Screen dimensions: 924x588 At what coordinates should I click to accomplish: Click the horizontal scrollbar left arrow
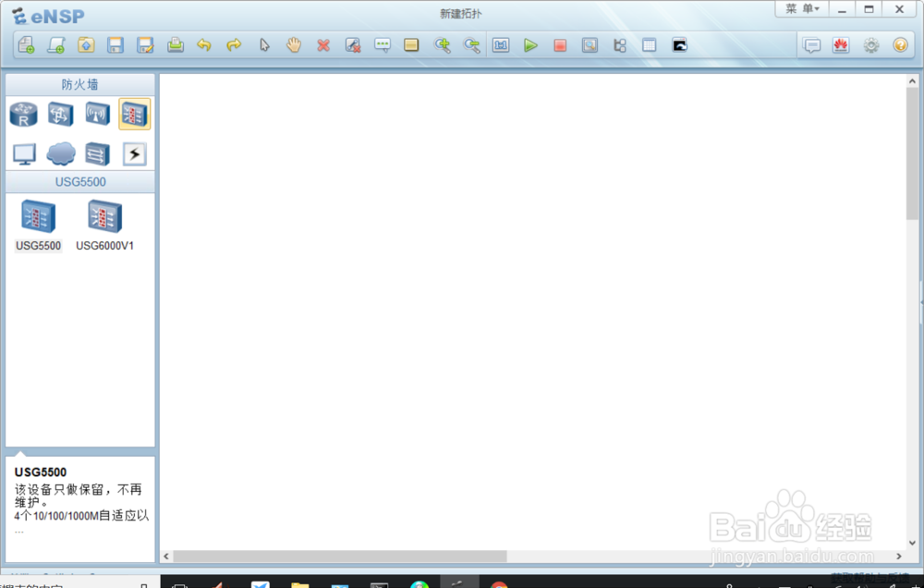click(x=166, y=557)
